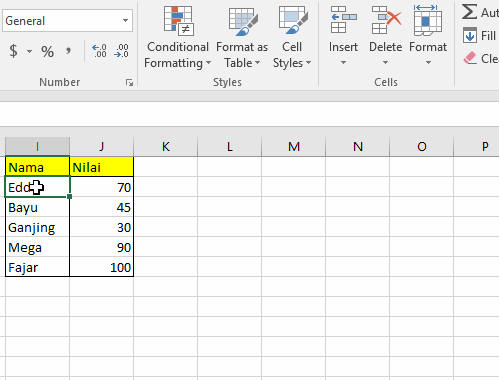499x380 pixels.
Task: Select the cell with value 100
Action: (x=102, y=267)
